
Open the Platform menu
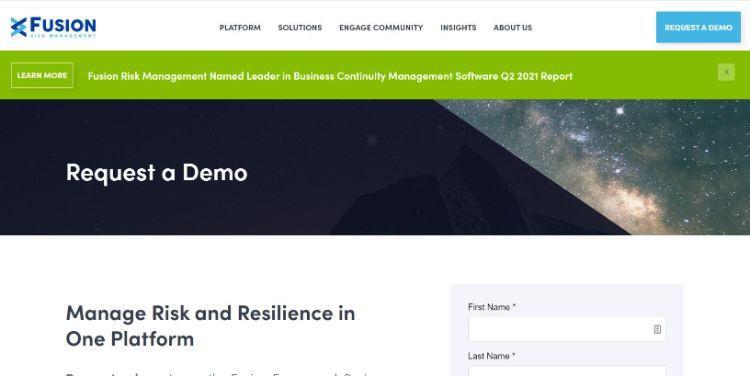240,28
